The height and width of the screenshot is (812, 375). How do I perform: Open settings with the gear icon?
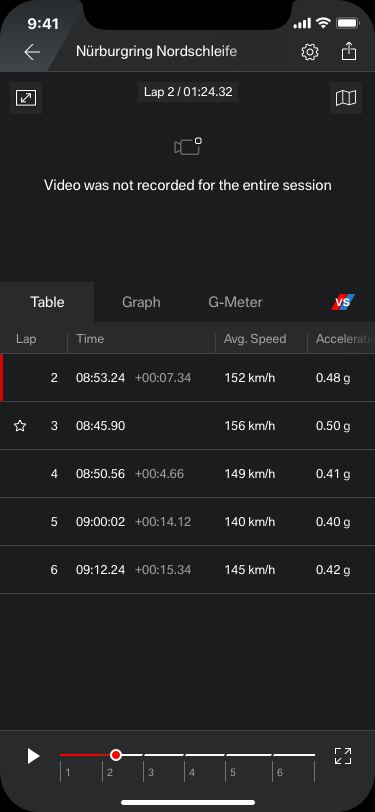[x=310, y=52]
